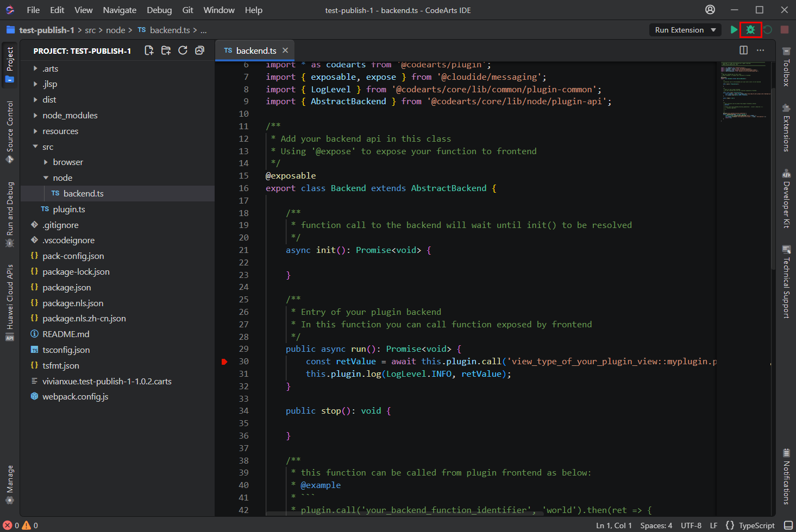
Task: Click the New File icon in Project panel
Action: [x=149, y=50]
